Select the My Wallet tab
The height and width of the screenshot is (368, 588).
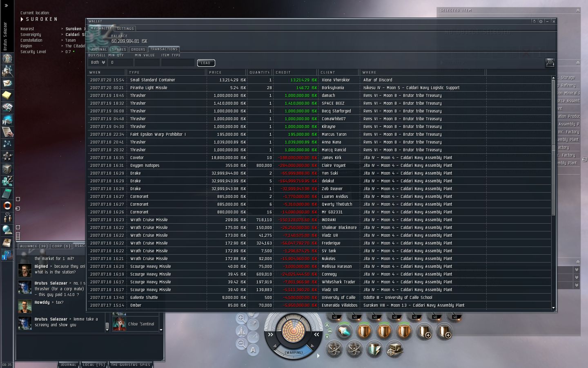101,28
